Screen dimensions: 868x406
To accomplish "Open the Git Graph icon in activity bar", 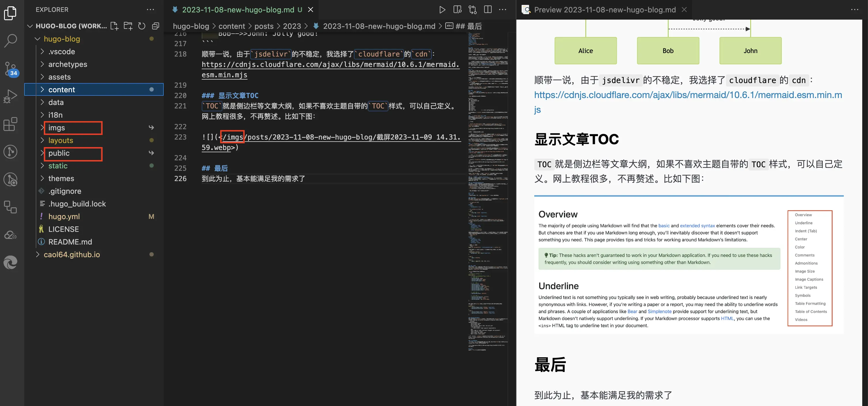I will (x=10, y=152).
